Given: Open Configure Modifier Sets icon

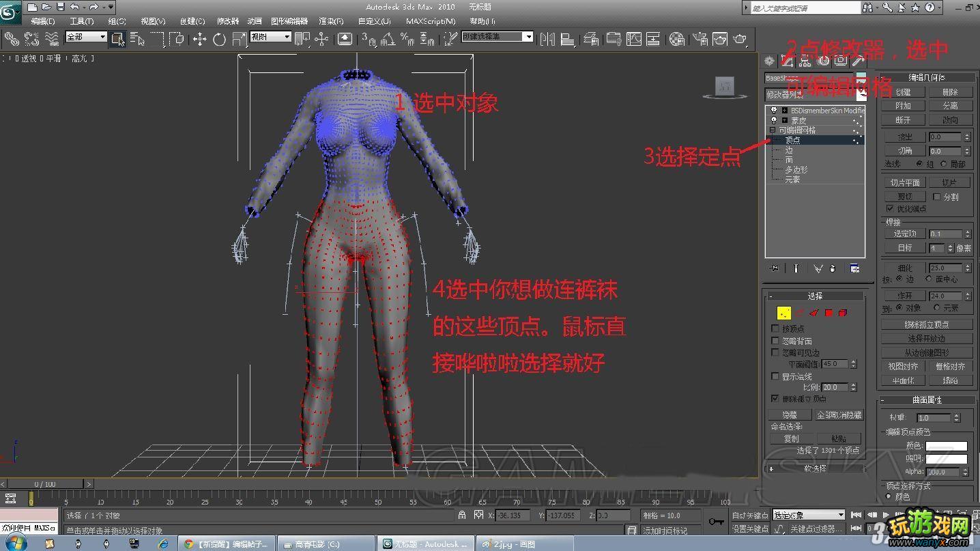Looking at the screenshot, I should (854, 268).
